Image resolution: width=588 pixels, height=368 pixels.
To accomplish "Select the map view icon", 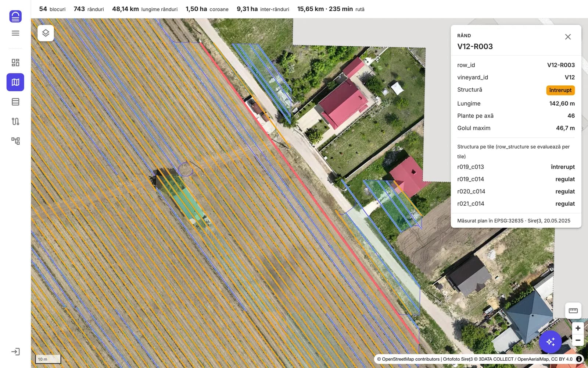I will pos(15,82).
